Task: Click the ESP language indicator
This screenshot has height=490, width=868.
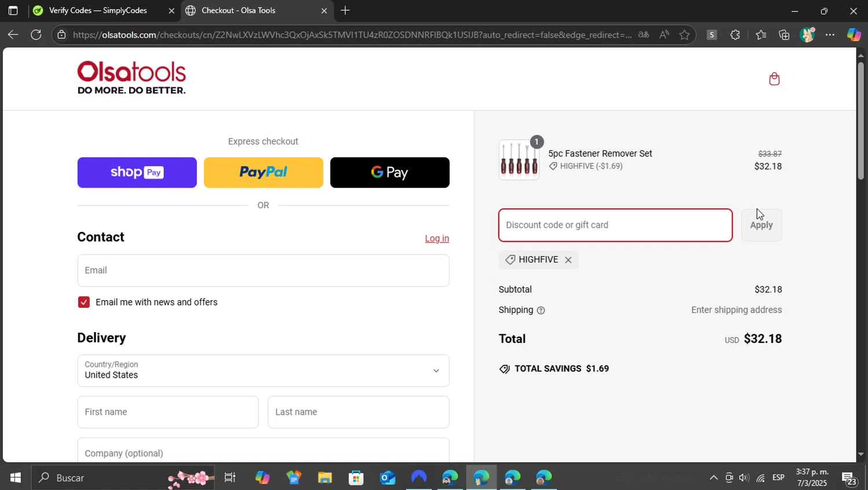Action: tap(778, 478)
